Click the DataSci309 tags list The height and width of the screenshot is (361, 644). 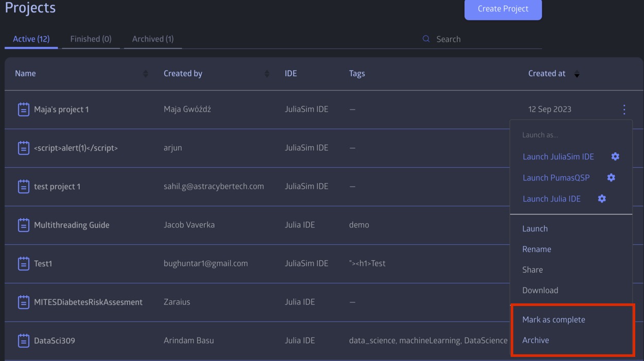[428, 340]
